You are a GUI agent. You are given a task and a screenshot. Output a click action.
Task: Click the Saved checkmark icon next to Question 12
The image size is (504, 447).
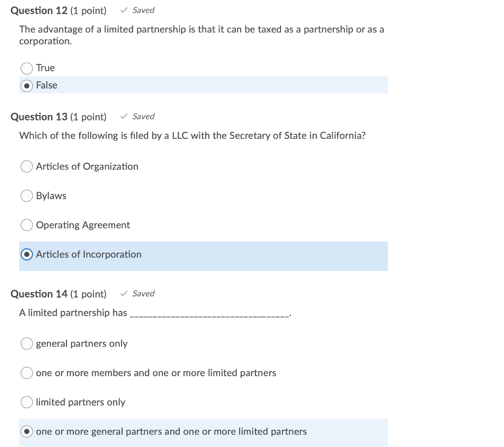click(x=124, y=10)
